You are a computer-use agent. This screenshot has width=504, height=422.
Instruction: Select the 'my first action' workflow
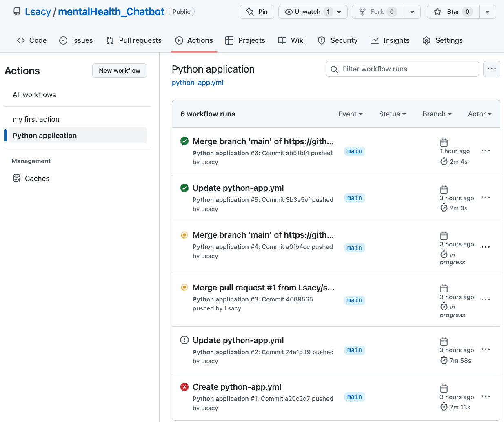36,119
